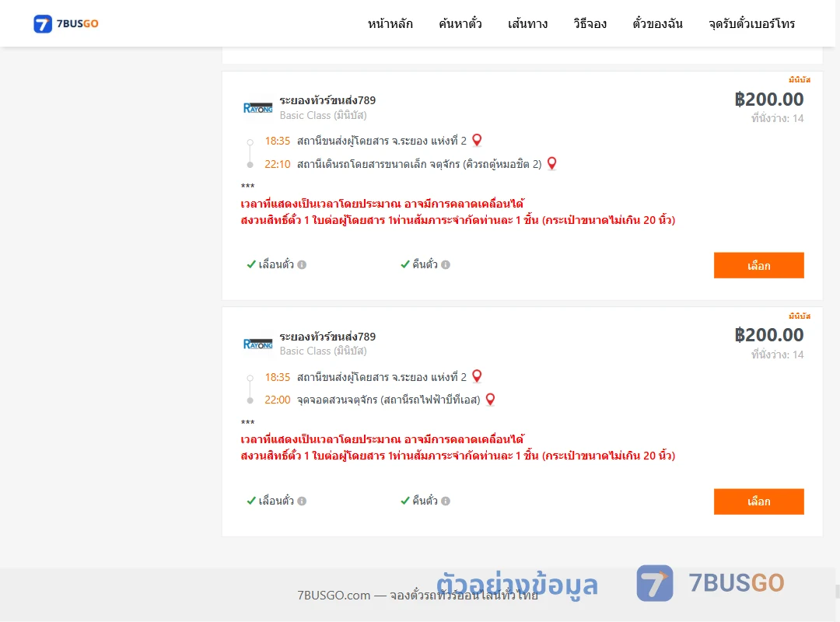Open จุดรับตั๋วเบอร์โทร menu item
Viewport: 840px width, 622px height.
point(751,23)
